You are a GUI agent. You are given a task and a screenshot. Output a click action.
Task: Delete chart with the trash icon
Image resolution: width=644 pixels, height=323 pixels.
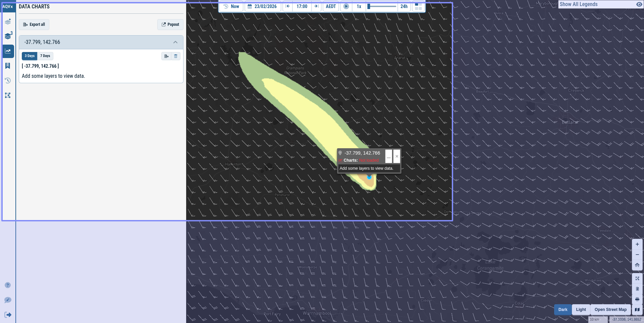click(x=176, y=56)
